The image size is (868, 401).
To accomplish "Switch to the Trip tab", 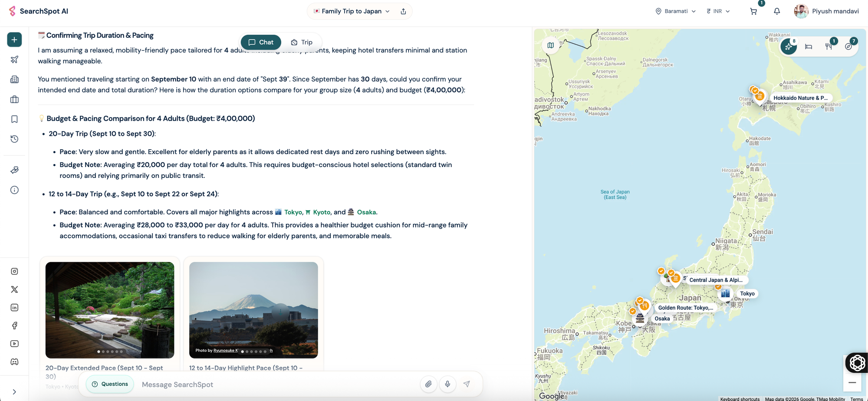I will [x=302, y=42].
